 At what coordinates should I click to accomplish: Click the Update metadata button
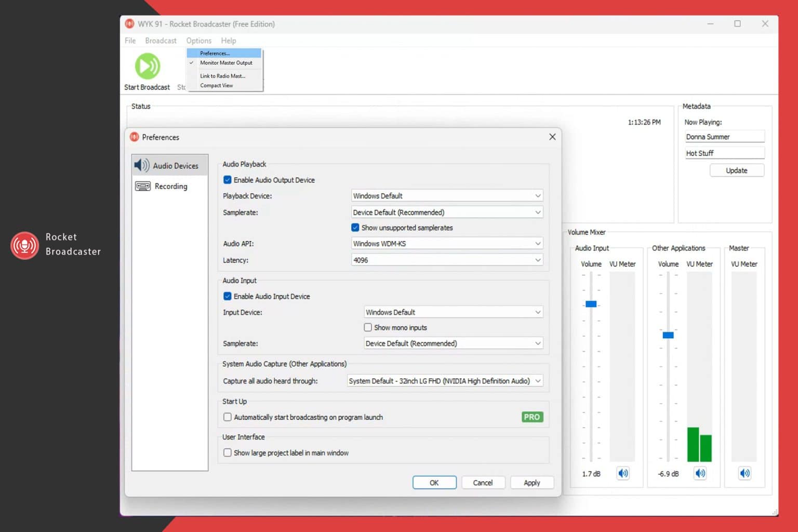[x=737, y=170]
